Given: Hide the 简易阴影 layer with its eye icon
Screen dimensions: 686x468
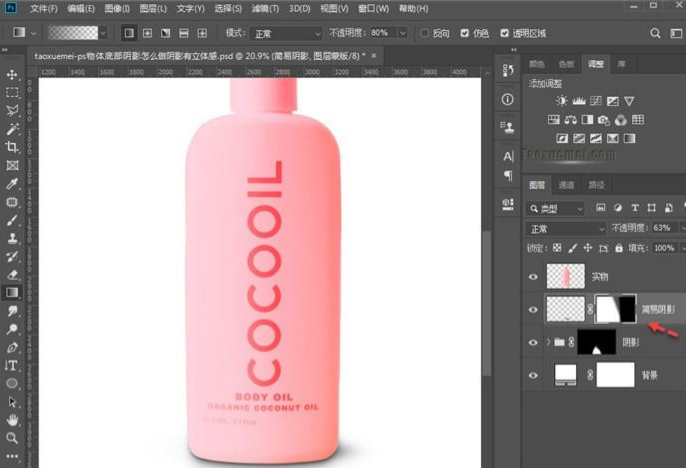Looking at the screenshot, I should 533,310.
